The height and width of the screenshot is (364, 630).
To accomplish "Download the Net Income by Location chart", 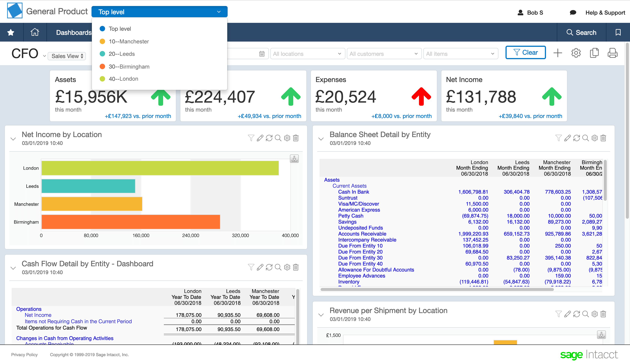I will coord(294,159).
